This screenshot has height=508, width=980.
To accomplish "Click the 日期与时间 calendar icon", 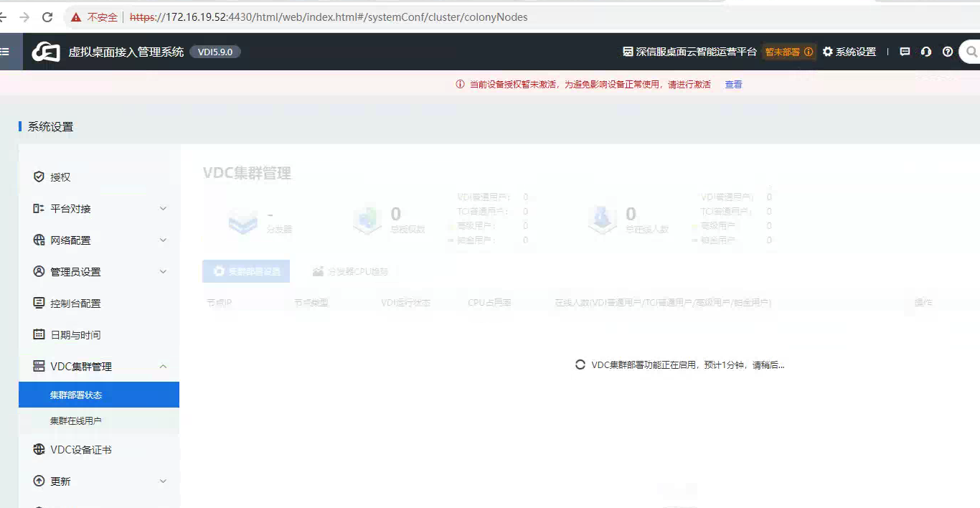I will 39,334.
